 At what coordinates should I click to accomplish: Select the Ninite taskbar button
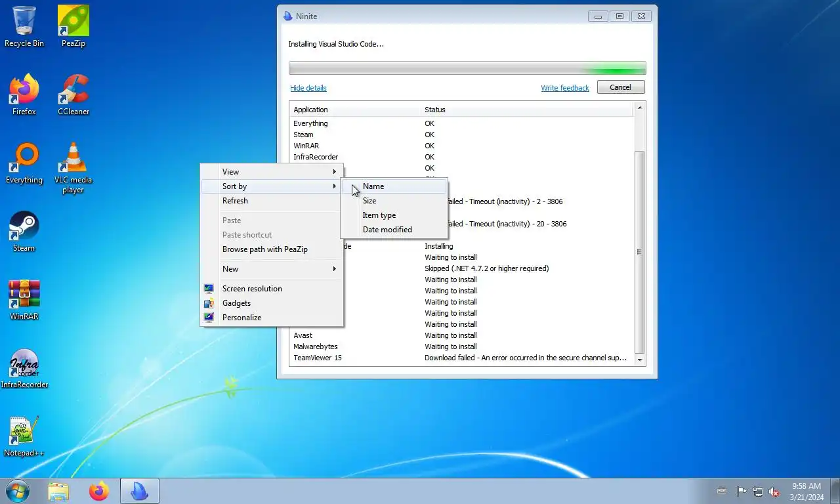click(140, 491)
